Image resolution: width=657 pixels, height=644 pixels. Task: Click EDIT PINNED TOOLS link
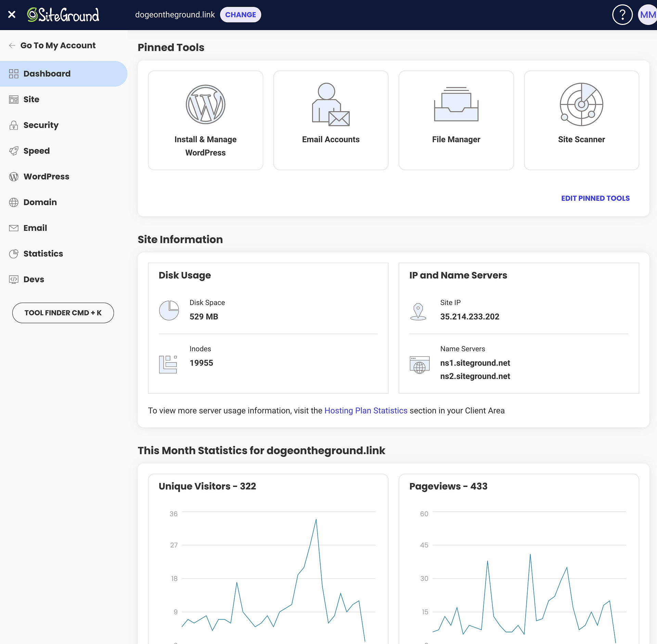coord(596,198)
